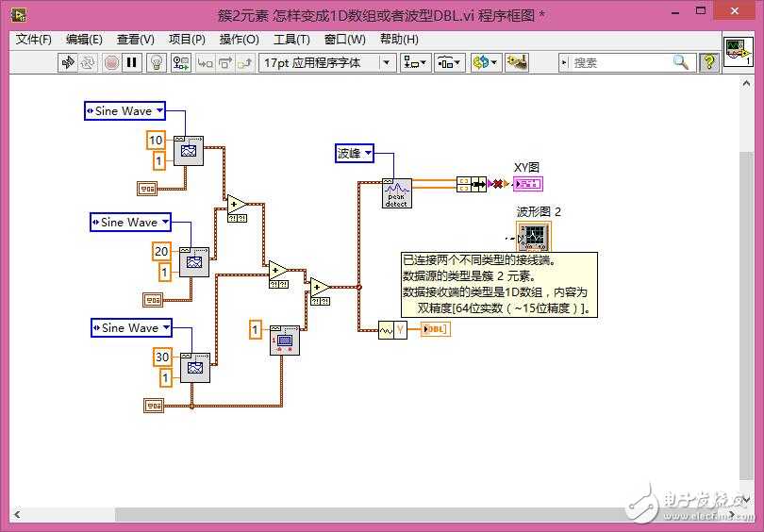Toggle Retain Wire Values button
Screen dimensions: 764x532
[x=181, y=63]
